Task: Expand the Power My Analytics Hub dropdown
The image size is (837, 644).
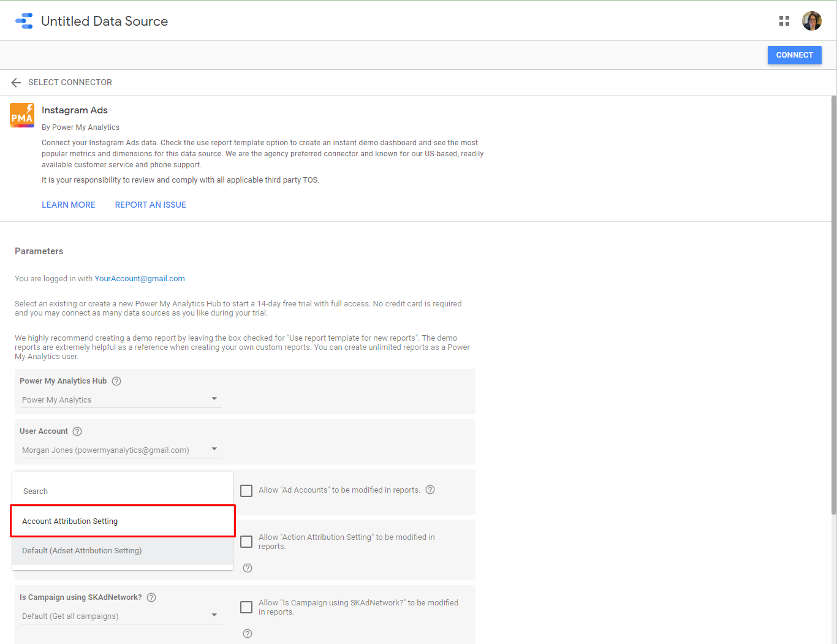Action: point(120,400)
